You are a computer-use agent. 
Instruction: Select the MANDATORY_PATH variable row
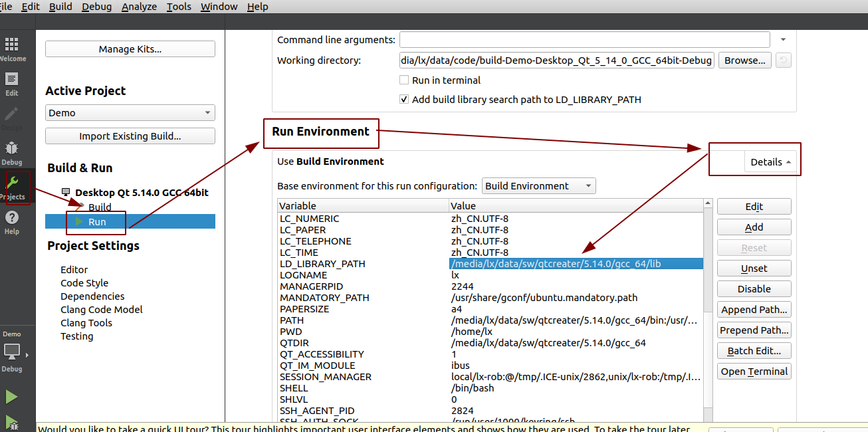(x=490, y=298)
